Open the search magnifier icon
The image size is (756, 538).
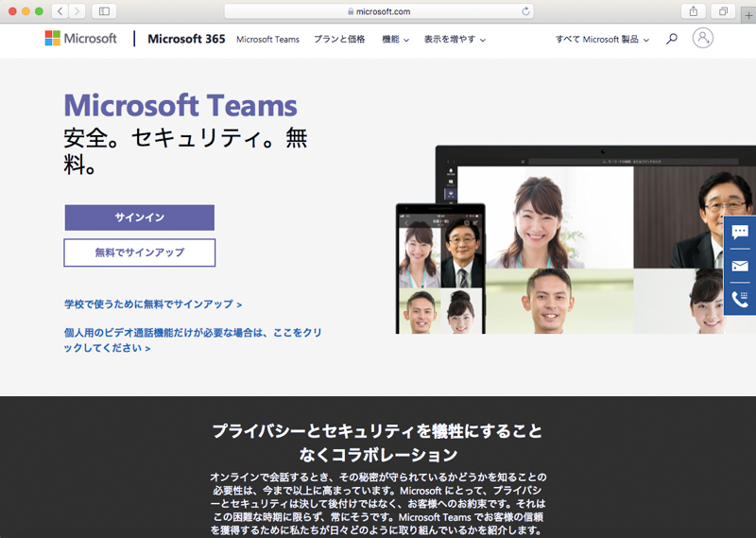(672, 39)
